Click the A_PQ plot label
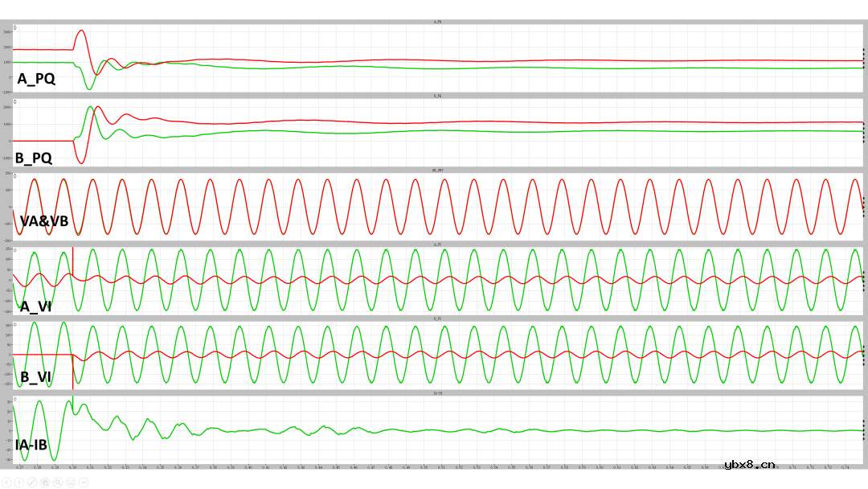This screenshot has width=868, height=489. click(x=36, y=79)
